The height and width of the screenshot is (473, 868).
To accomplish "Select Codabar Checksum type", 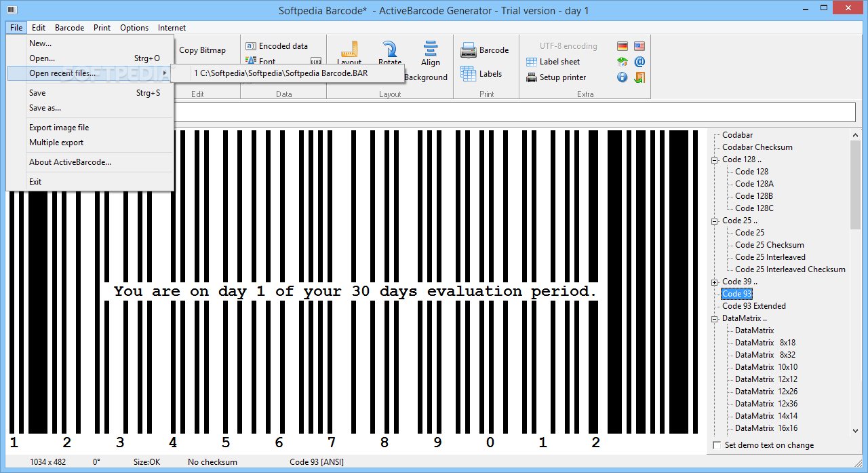I will point(757,147).
